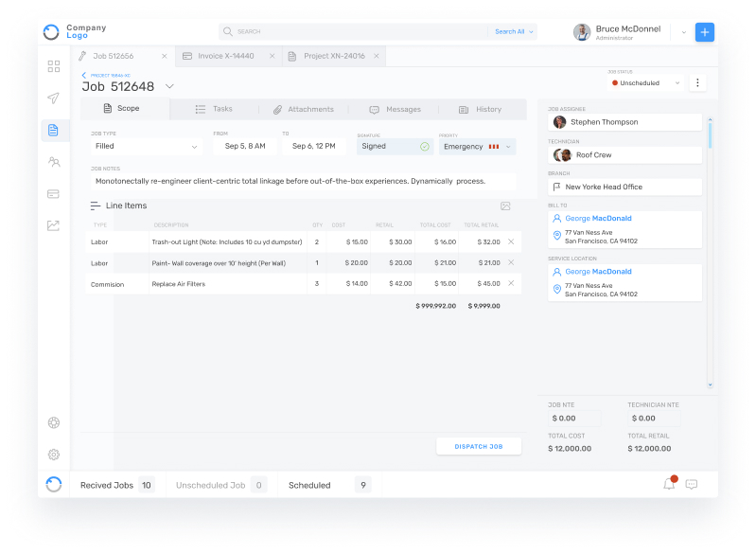Open the analytics chart icon in sidebar
The height and width of the screenshot is (554, 756).
54,225
